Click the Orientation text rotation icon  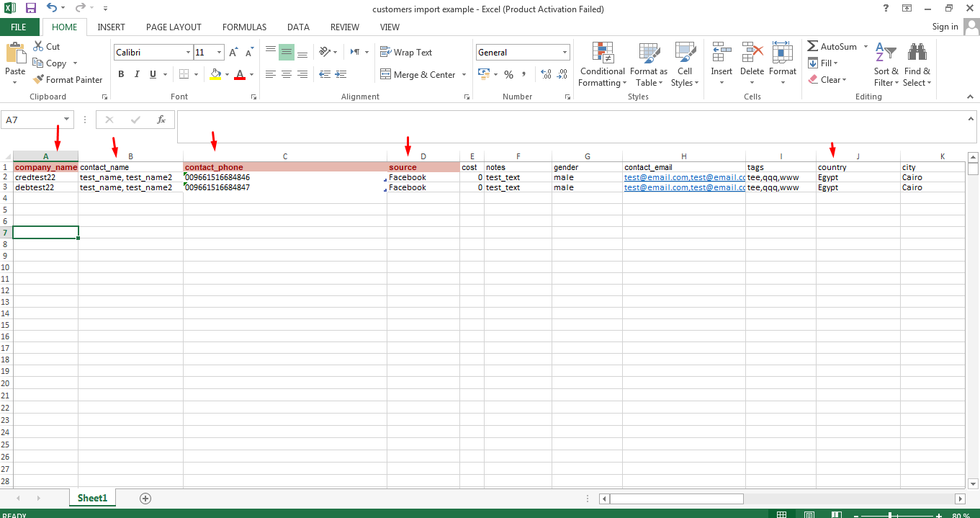[x=325, y=52]
